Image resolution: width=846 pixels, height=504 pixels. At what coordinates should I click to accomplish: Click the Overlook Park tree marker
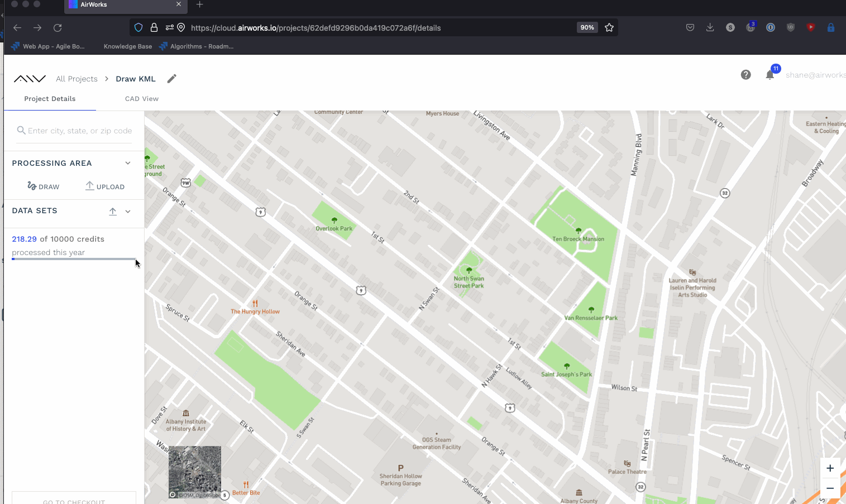pos(334,220)
